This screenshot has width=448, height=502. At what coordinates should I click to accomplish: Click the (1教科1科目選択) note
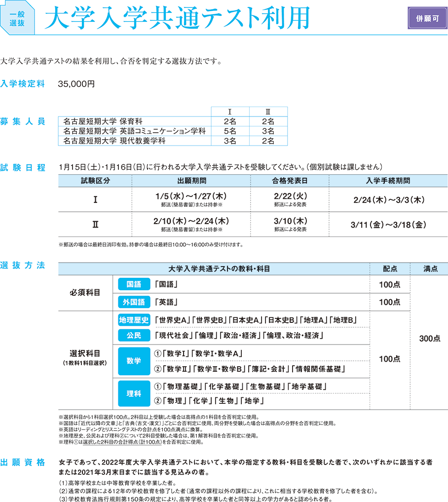point(85,363)
